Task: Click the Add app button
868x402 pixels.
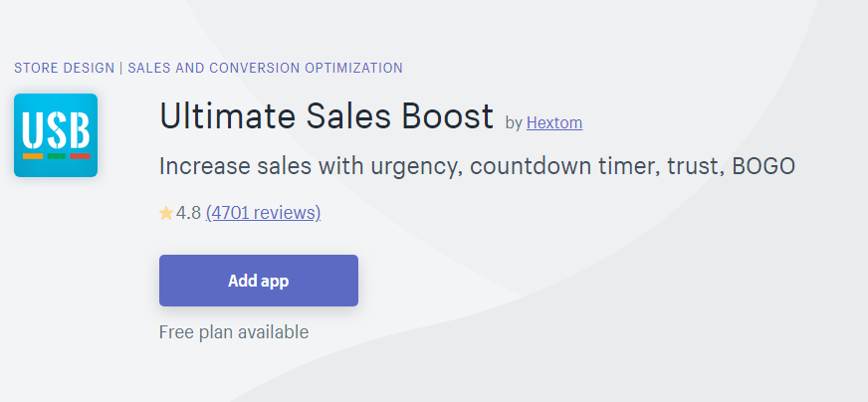Action: click(259, 281)
